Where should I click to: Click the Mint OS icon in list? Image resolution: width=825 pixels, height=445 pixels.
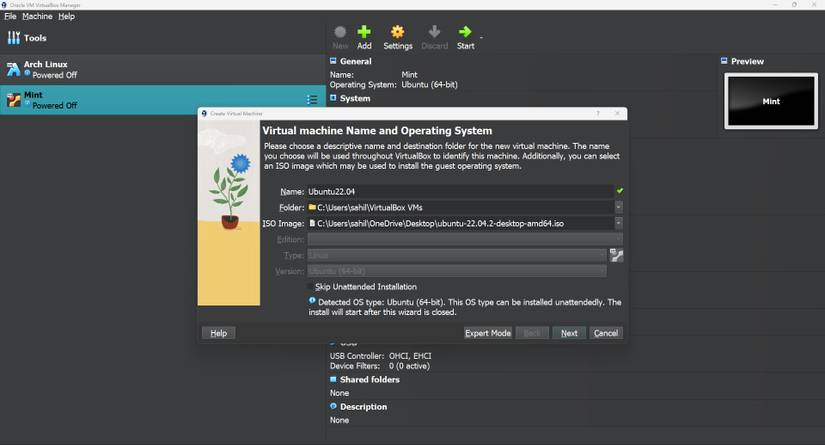tap(13, 99)
